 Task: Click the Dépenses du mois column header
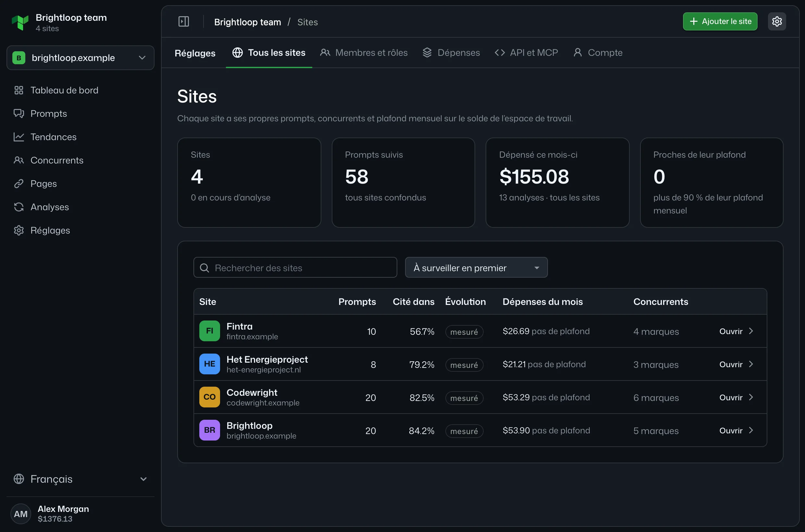[542, 302]
